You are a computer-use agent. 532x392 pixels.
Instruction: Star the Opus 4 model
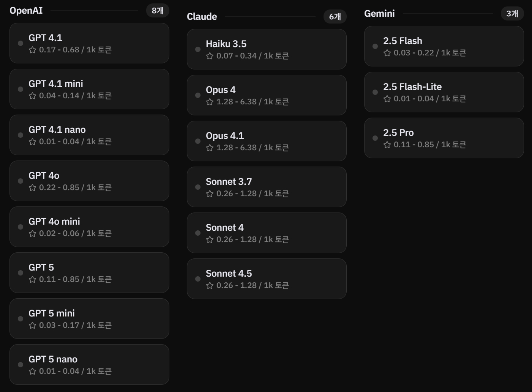click(210, 102)
